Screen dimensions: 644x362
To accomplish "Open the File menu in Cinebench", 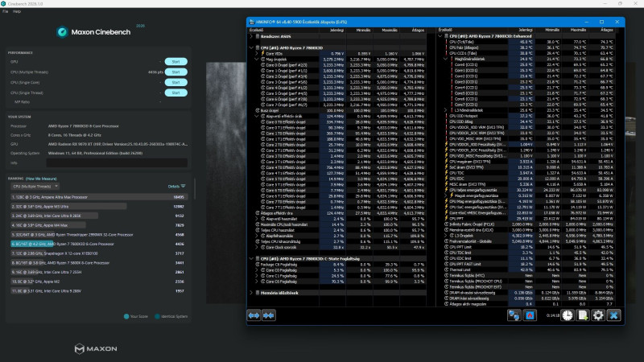I will click(5, 11).
